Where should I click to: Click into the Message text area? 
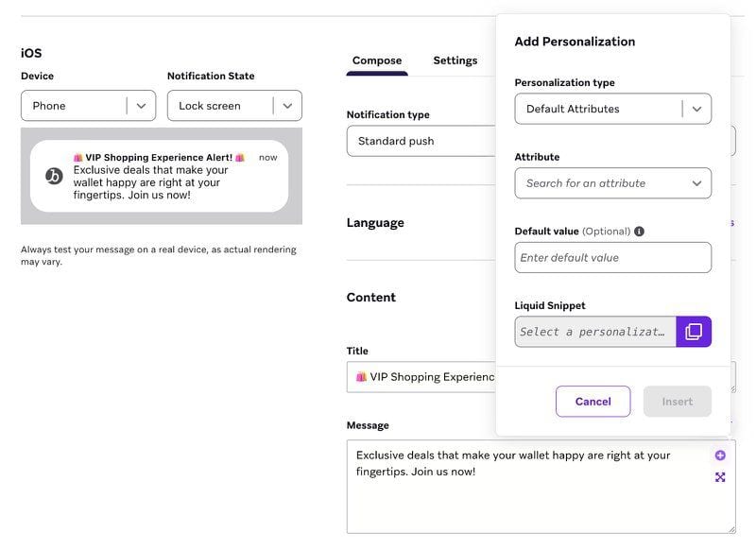[541, 487]
